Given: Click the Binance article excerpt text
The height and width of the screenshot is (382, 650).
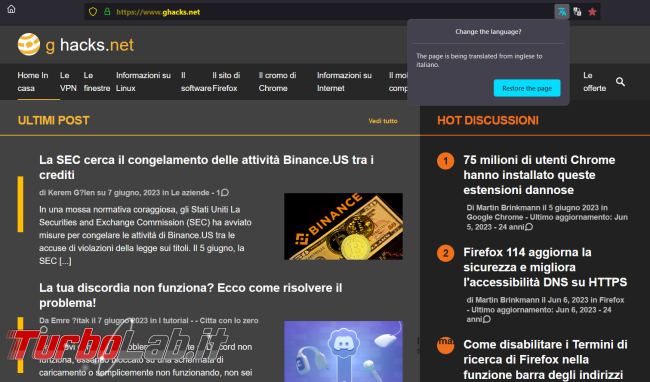Looking at the screenshot, I should (145, 235).
